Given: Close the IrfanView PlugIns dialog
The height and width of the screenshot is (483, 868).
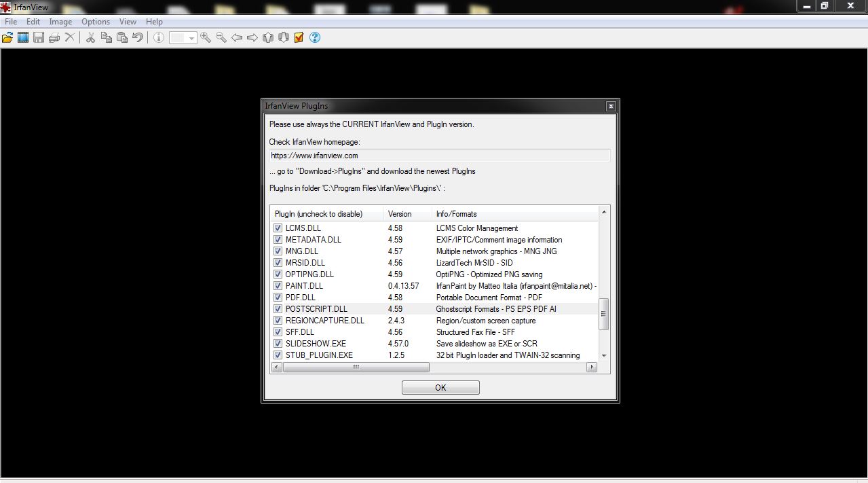Looking at the screenshot, I should [611, 106].
